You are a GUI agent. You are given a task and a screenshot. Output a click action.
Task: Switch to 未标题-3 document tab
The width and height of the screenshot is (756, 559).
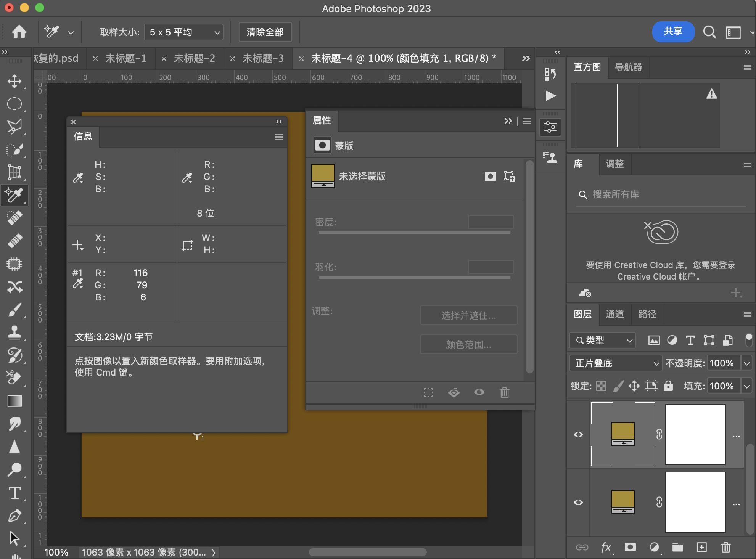coord(263,58)
